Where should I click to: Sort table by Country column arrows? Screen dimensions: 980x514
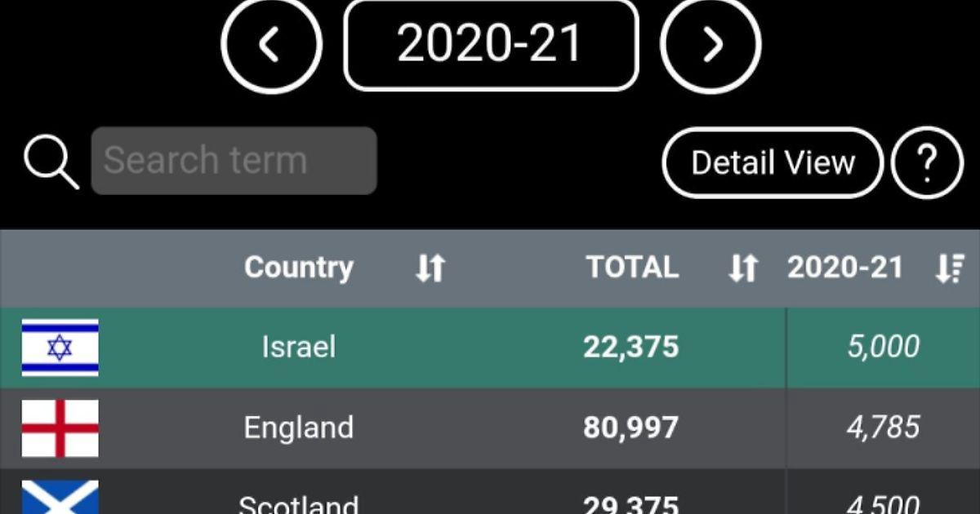coord(430,268)
